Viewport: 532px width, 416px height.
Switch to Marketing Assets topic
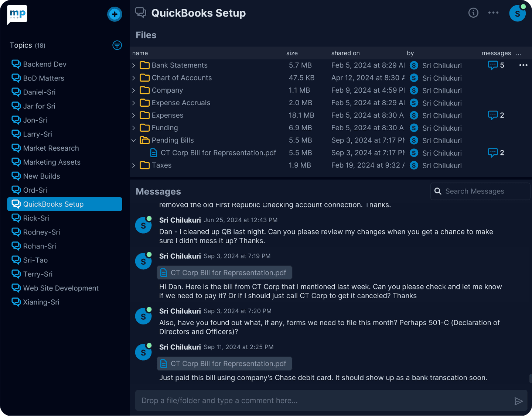[65, 162]
